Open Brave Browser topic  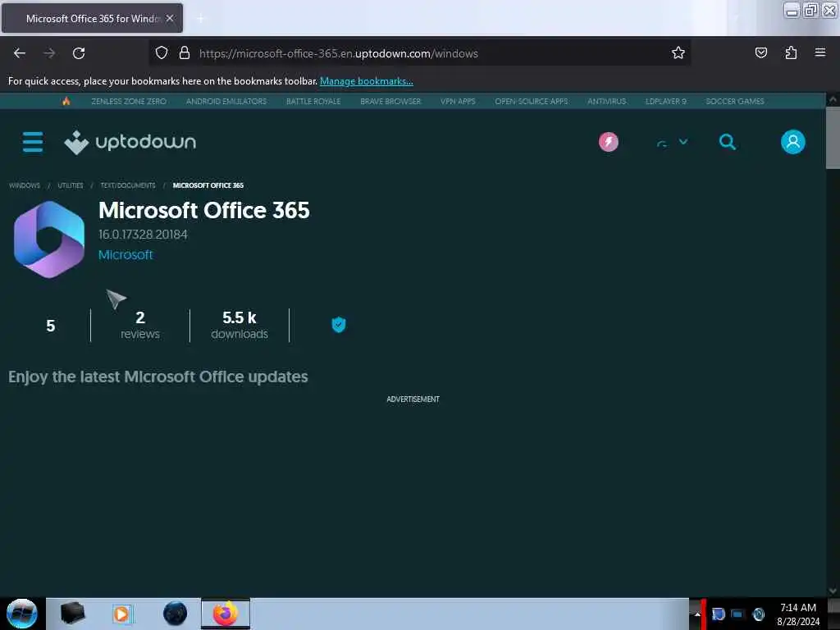[390, 101]
